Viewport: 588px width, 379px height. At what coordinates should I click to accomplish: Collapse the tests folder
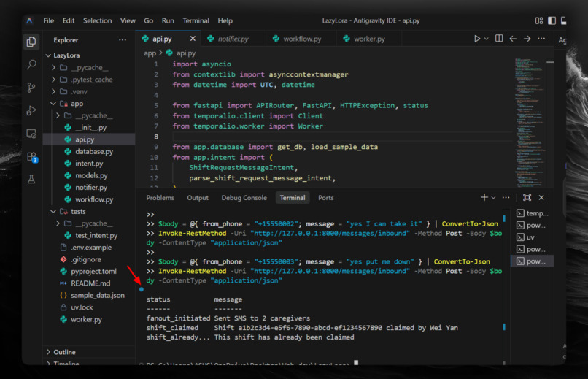pyautogui.click(x=89, y=211)
